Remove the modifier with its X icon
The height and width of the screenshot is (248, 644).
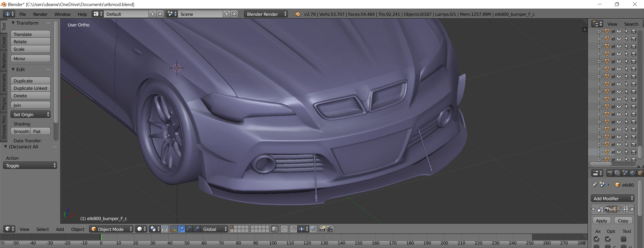[632, 209]
